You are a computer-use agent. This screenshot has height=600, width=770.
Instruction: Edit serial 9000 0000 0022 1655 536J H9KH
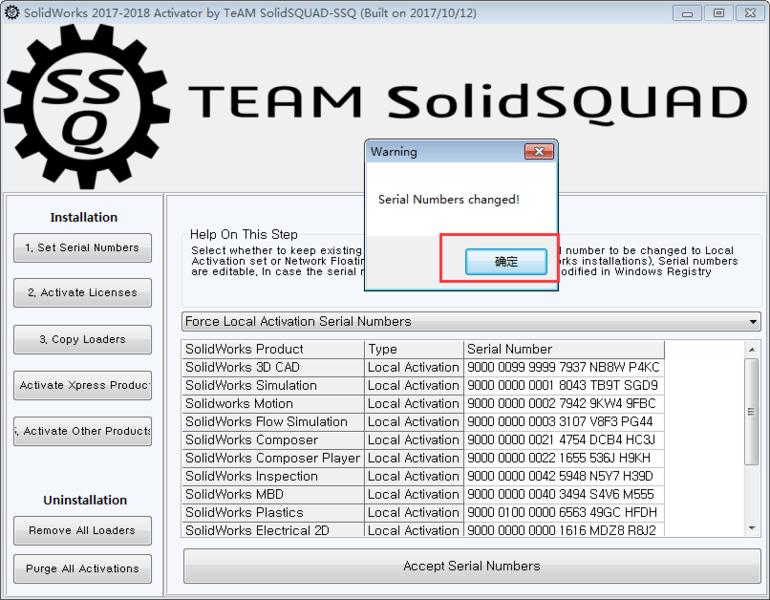click(564, 458)
